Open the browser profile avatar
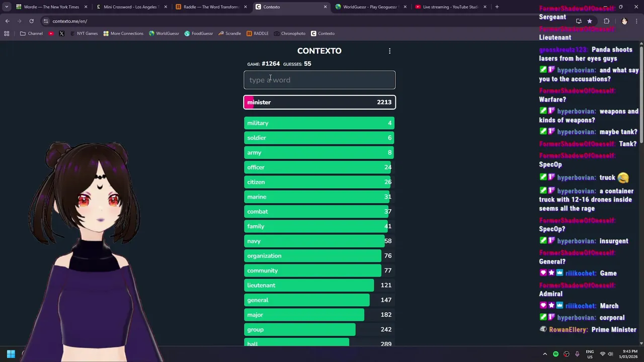Viewport: 644px width, 362px height. (x=624, y=21)
